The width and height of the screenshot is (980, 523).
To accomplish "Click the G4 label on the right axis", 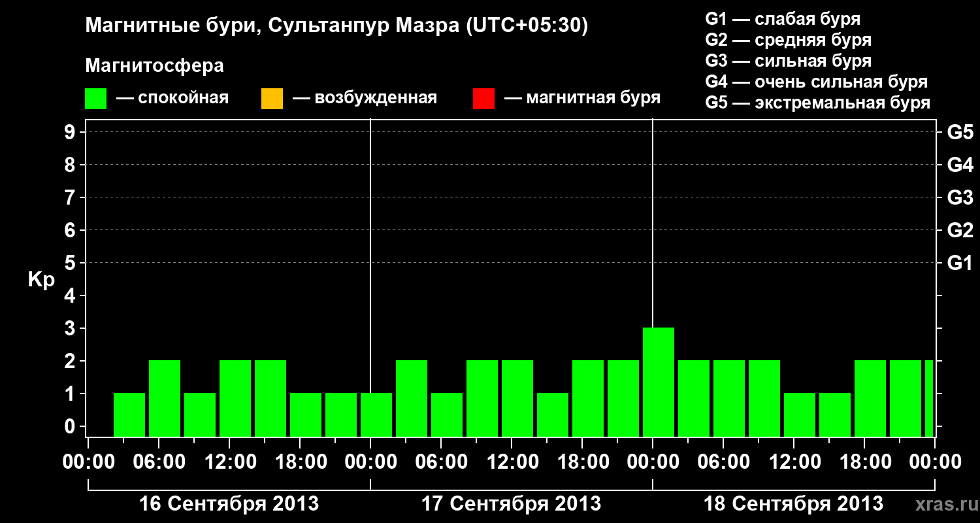I will click(x=960, y=165).
